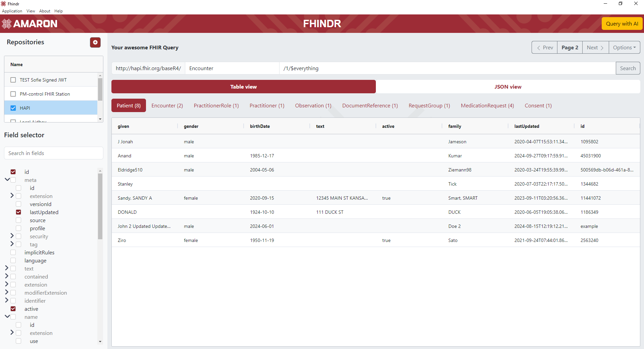Click the field selector scrollbar thumb
The width and height of the screenshot is (644, 349).
(100, 206)
